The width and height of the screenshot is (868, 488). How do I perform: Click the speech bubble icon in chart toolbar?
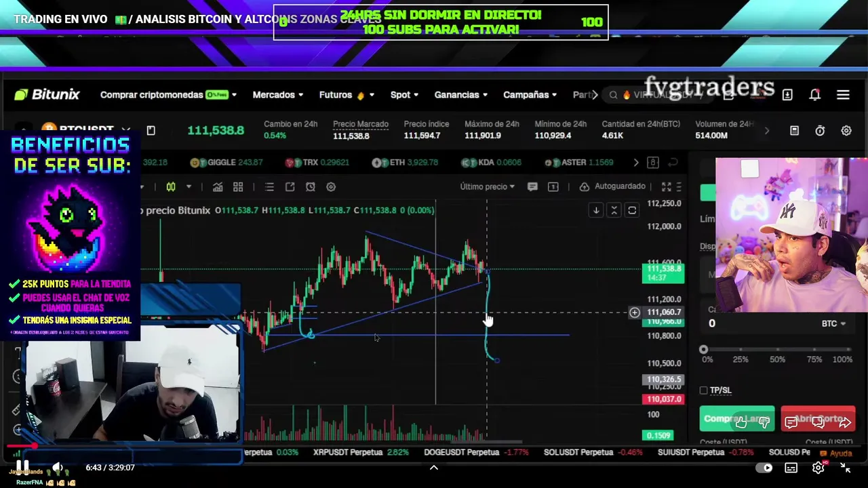point(532,186)
